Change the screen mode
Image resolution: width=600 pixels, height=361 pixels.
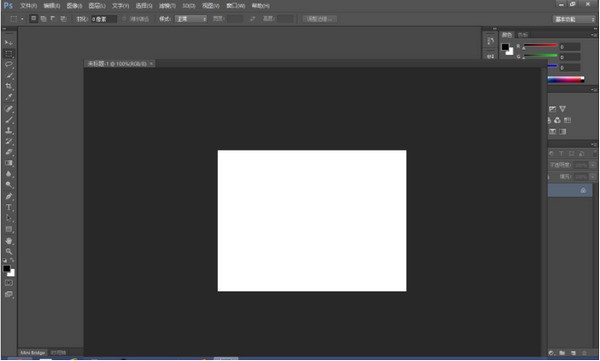point(8,294)
